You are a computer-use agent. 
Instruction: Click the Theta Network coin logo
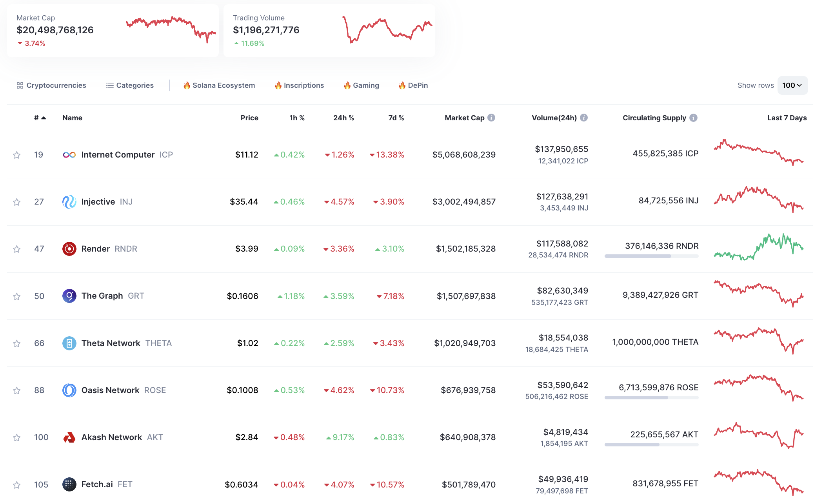tap(69, 343)
